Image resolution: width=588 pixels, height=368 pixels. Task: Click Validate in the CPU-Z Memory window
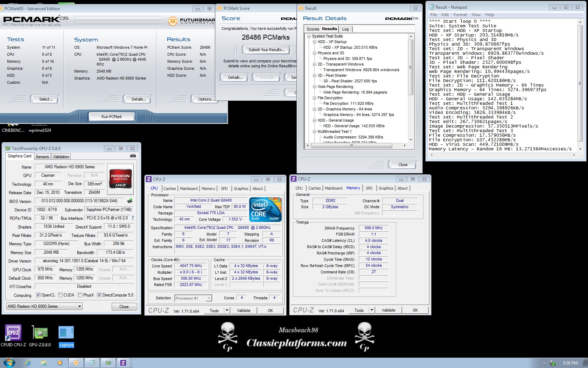click(388, 310)
